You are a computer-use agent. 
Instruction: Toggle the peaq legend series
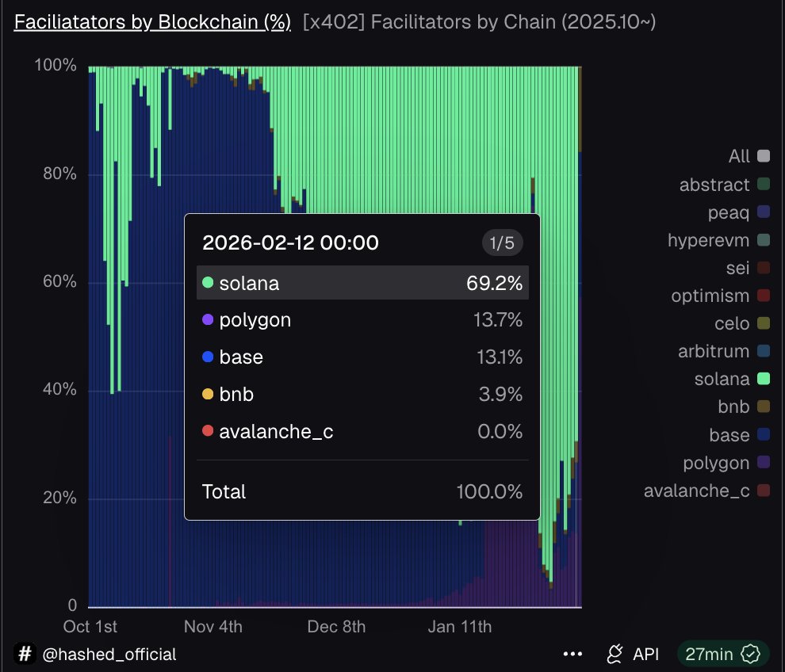[x=738, y=212]
